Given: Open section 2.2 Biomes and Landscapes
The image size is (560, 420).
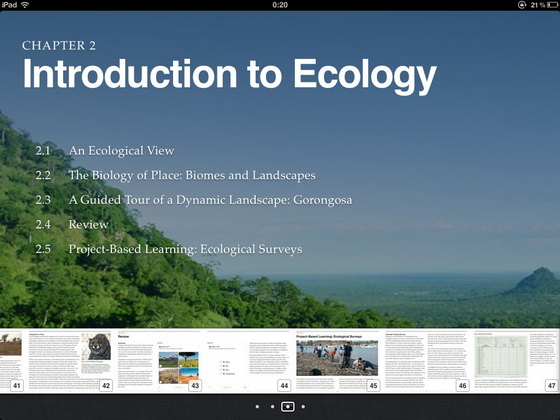Looking at the screenshot, I should click(x=175, y=175).
